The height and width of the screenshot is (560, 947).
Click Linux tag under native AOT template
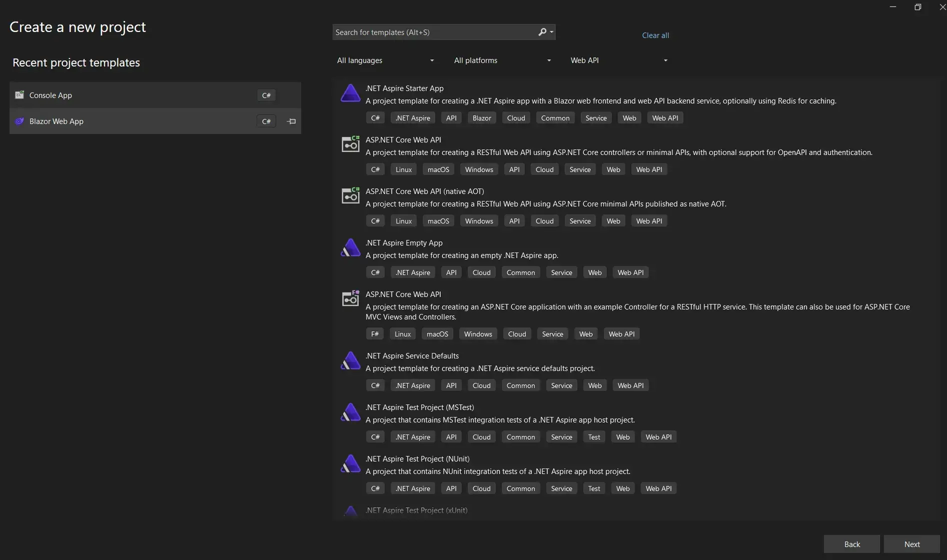[403, 221]
